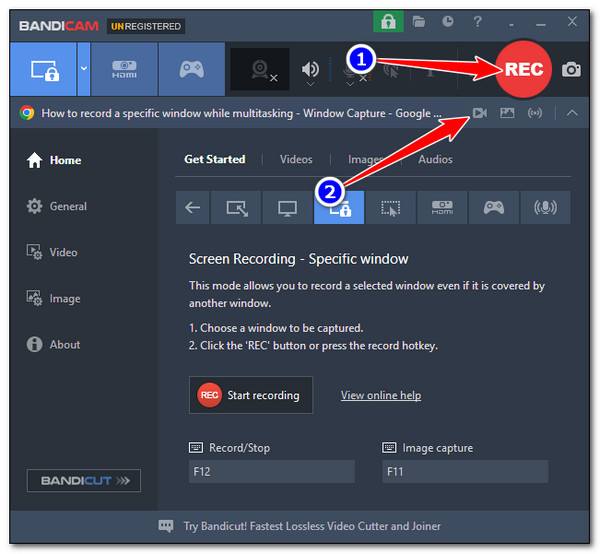Click the chat bubble icon in the bottom banner

(x=166, y=526)
